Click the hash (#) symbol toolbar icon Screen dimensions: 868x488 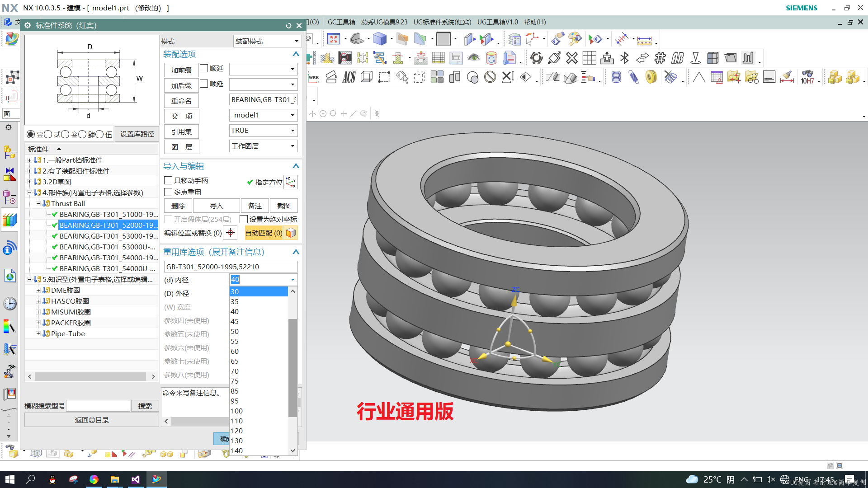coord(660,58)
